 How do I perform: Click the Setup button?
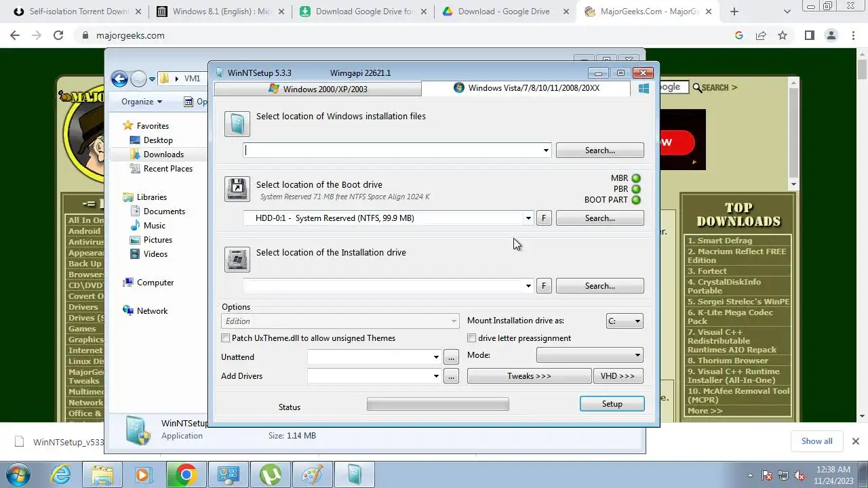[x=612, y=404]
